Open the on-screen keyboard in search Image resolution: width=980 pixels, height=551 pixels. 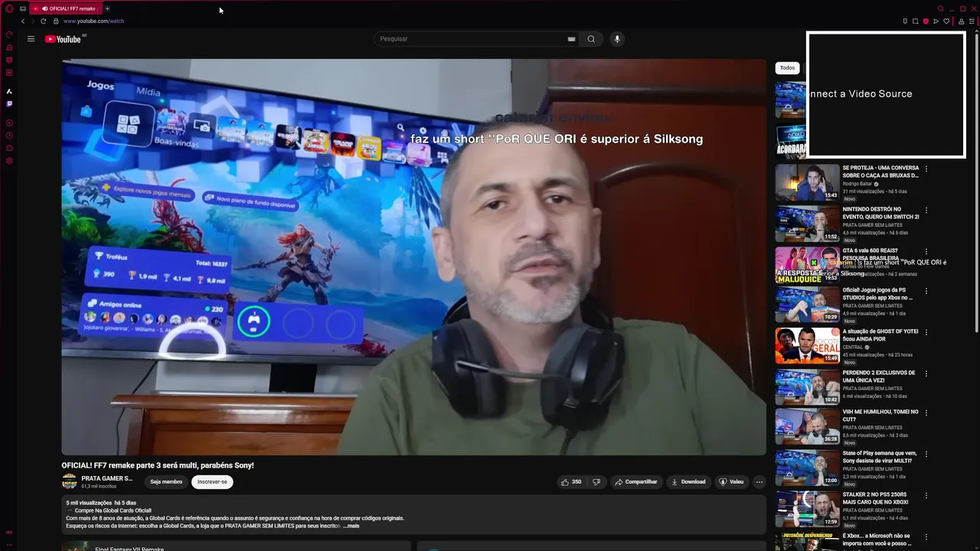[571, 39]
